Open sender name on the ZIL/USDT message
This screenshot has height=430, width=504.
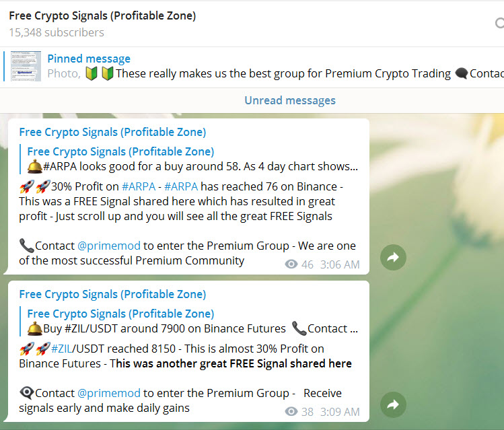[112, 294]
